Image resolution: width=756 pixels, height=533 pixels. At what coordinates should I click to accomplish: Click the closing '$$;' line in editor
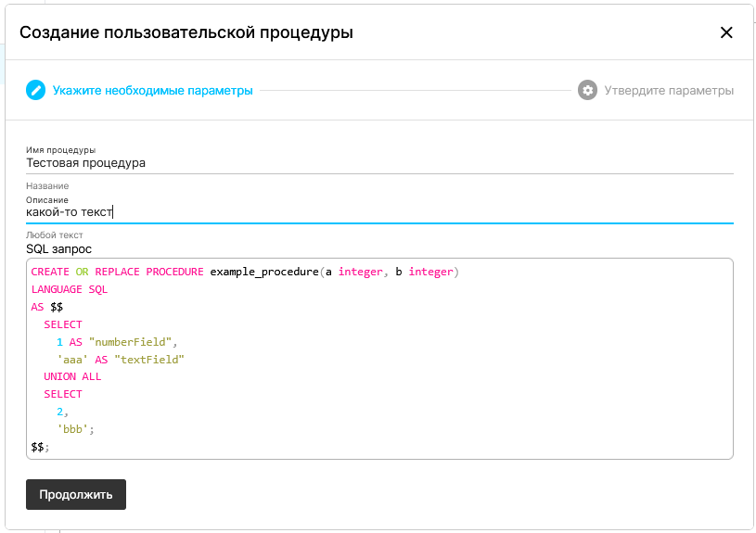pos(40,447)
